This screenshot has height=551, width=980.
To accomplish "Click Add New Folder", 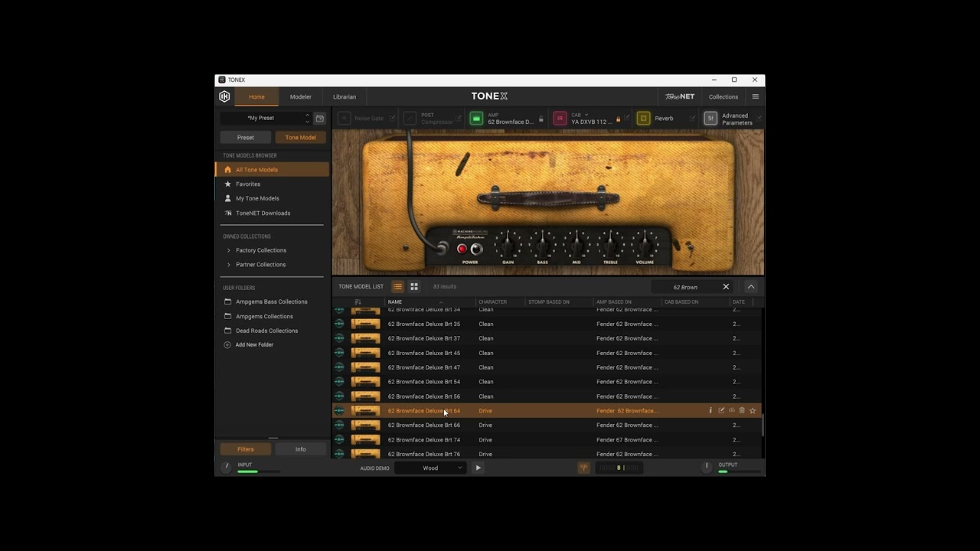I will [x=248, y=345].
